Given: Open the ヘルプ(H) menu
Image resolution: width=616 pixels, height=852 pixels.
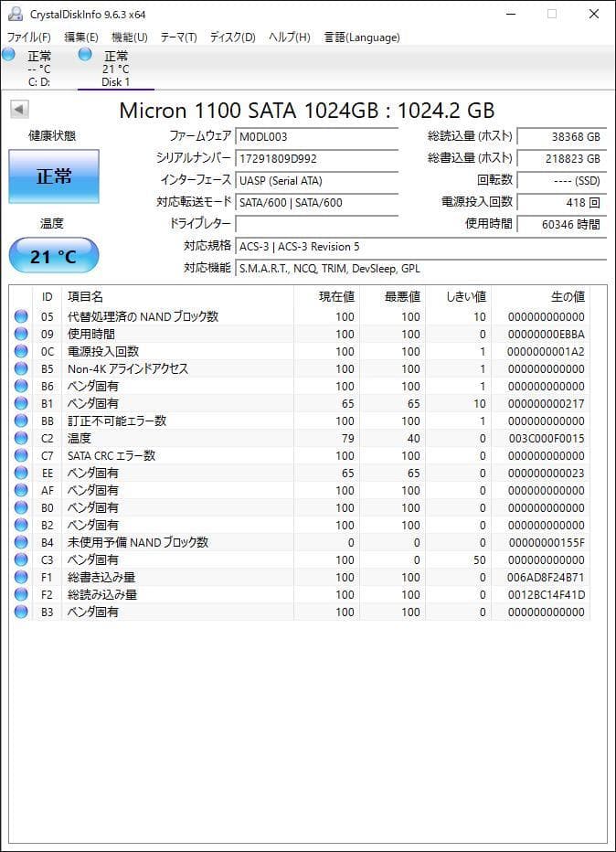Looking at the screenshot, I should (x=290, y=37).
